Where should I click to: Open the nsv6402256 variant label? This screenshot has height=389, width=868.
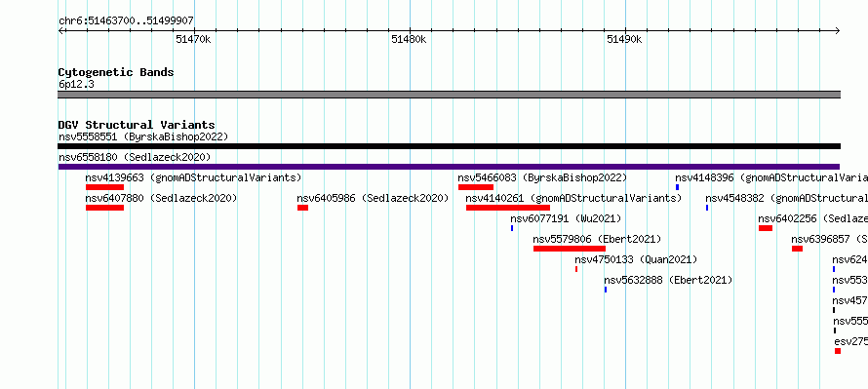813,218
